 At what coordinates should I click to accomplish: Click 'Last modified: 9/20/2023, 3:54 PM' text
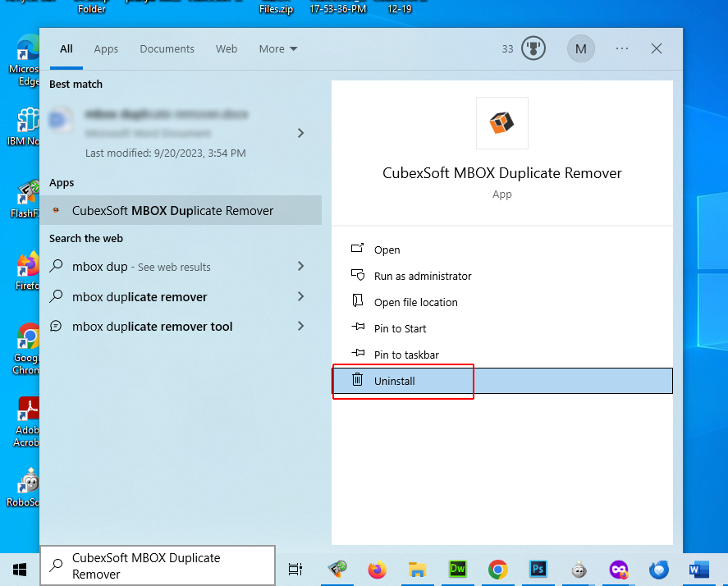pyautogui.click(x=166, y=153)
